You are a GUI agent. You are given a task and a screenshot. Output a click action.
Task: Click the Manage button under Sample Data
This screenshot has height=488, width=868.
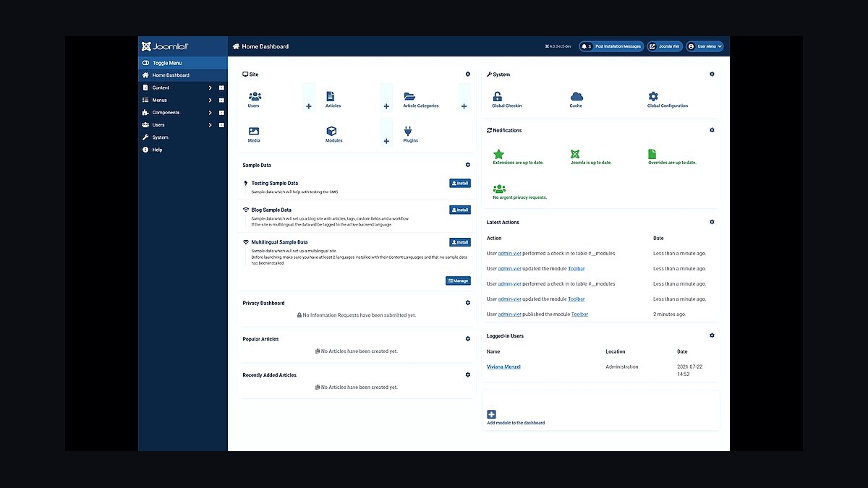coord(459,281)
